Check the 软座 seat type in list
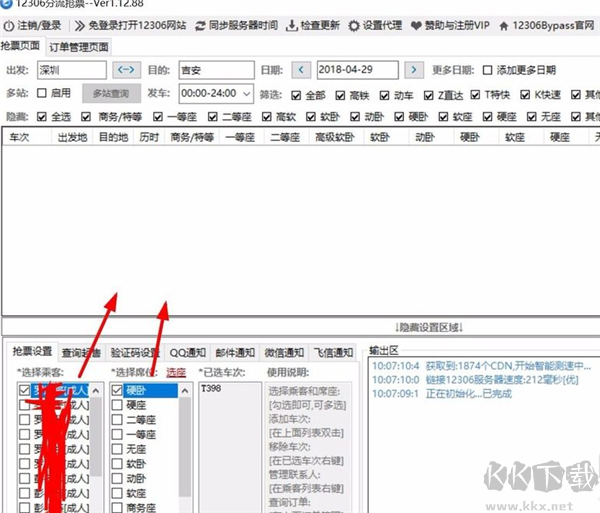 point(117,493)
